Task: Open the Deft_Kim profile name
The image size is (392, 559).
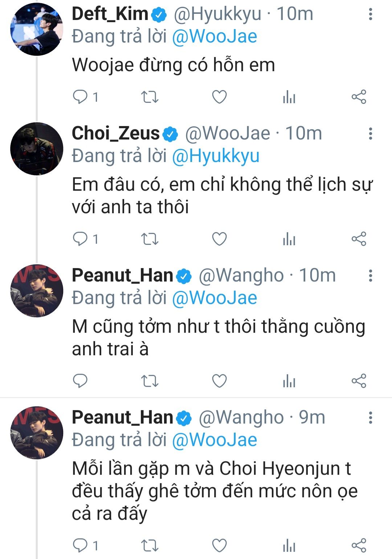Action: [x=110, y=14]
